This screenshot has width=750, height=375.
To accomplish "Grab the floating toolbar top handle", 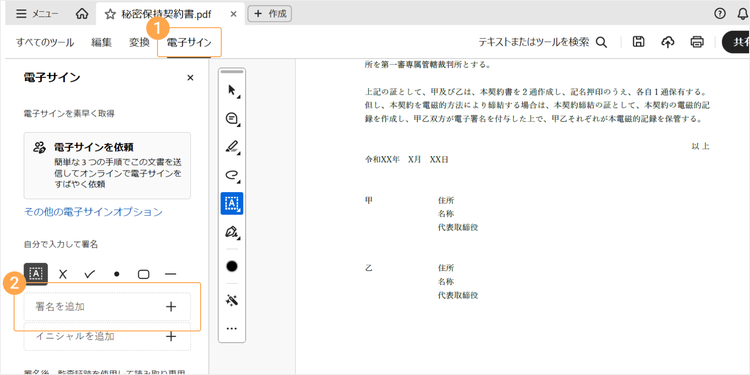I will (x=232, y=72).
